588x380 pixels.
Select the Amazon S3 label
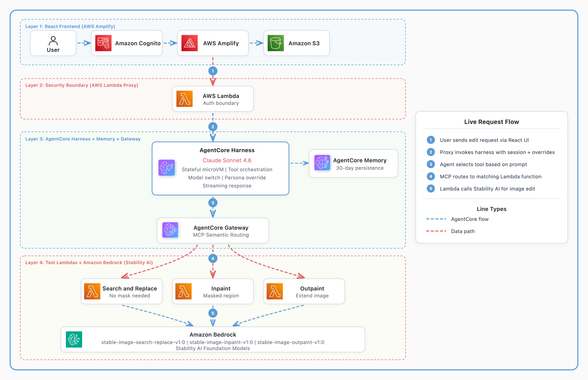[x=304, y=43]
